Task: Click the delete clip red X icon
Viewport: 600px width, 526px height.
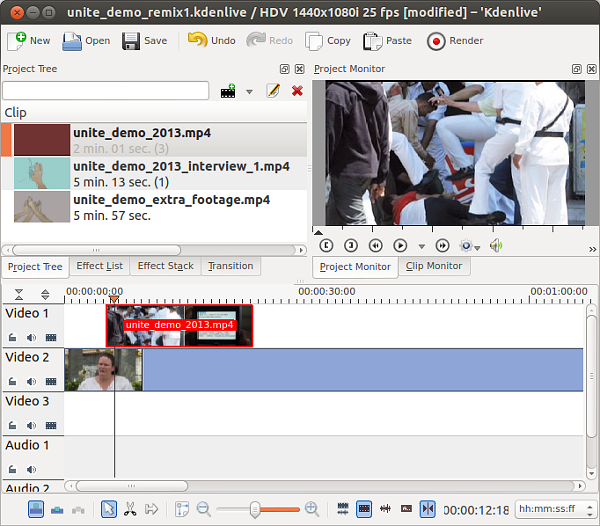Action: (x=297, y=91)
